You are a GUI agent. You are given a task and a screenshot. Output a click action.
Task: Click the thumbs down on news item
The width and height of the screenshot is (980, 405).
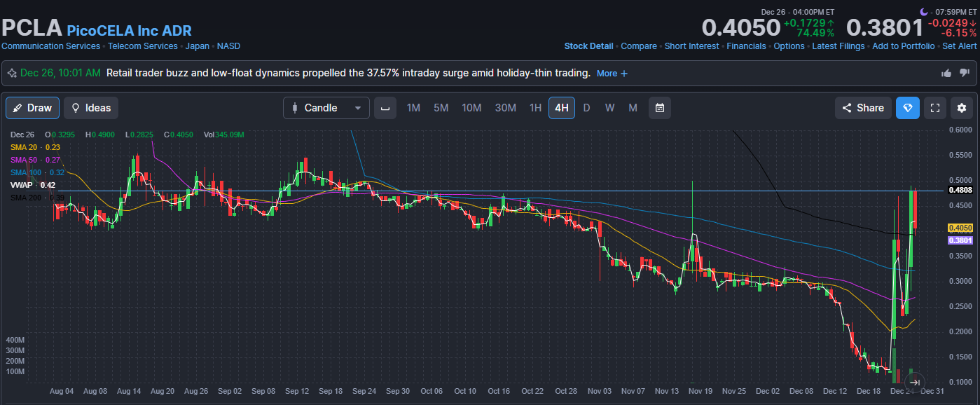pos(964,73)
